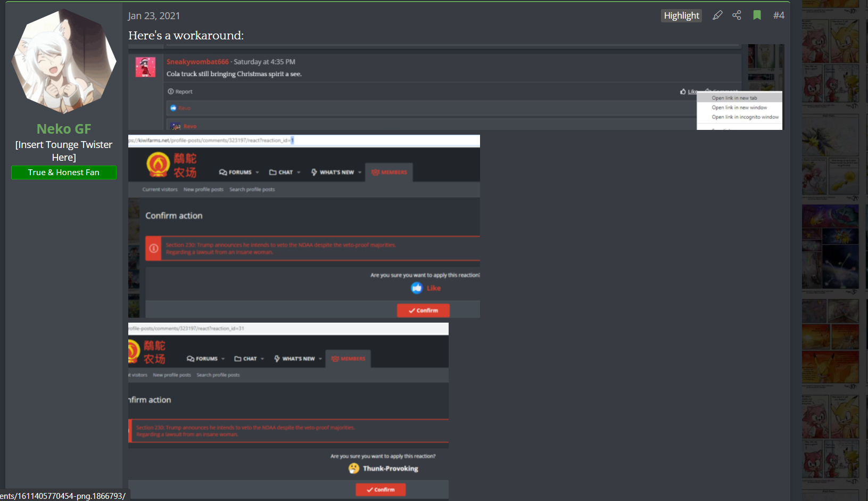Open the Neko GF username link
Screen dimensions: 868x501
pos(64,129)
